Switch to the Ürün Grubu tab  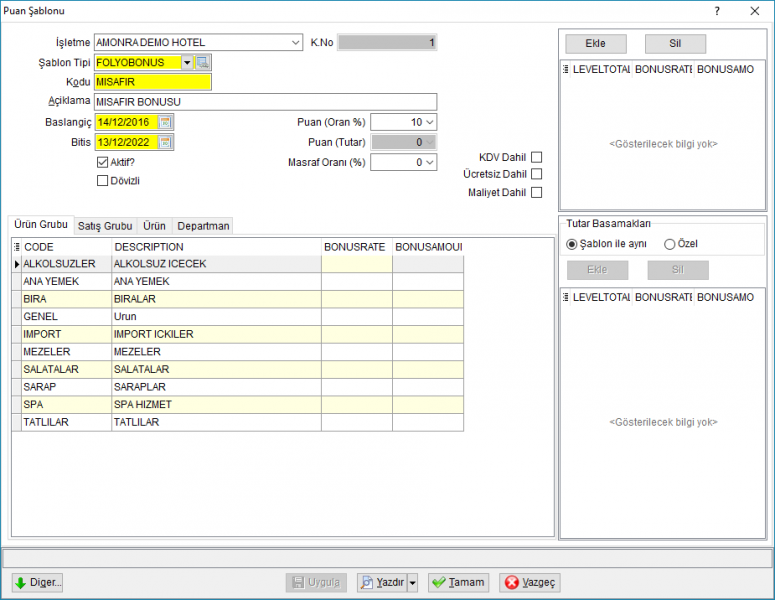pos(41,224)
